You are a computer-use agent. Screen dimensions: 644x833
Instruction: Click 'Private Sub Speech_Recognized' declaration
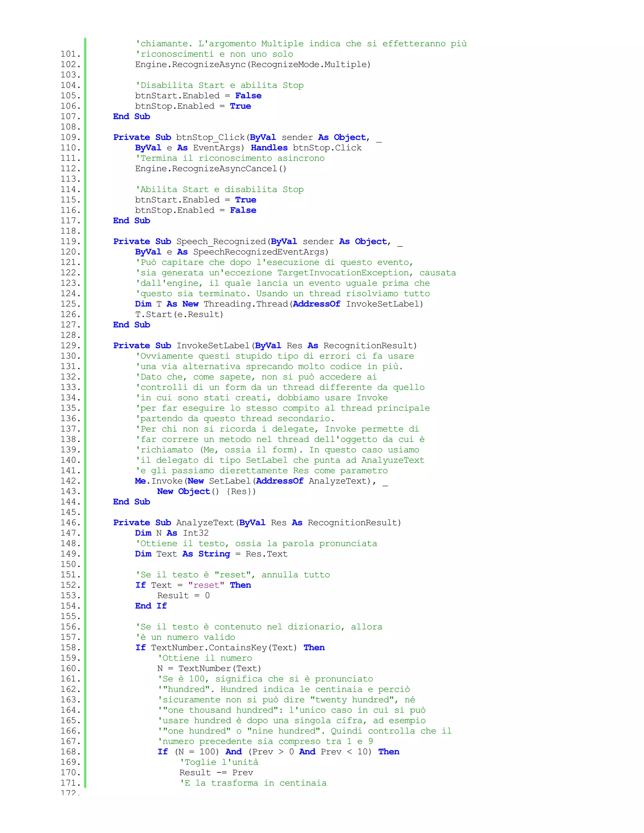click(x=258, y=242)
